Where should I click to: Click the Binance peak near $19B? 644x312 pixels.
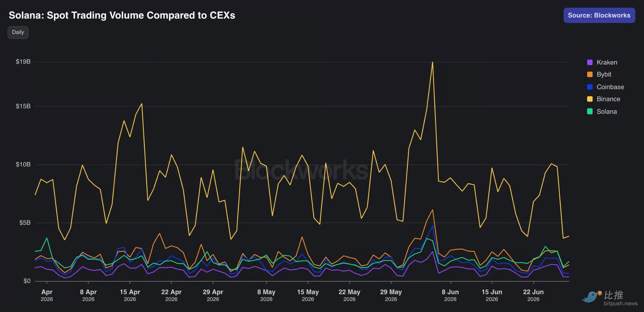[x=432, y=62]
